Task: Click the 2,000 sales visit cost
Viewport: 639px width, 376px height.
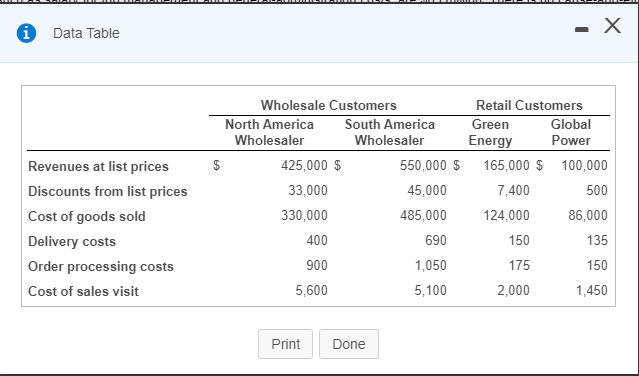Action: [513, 290]
